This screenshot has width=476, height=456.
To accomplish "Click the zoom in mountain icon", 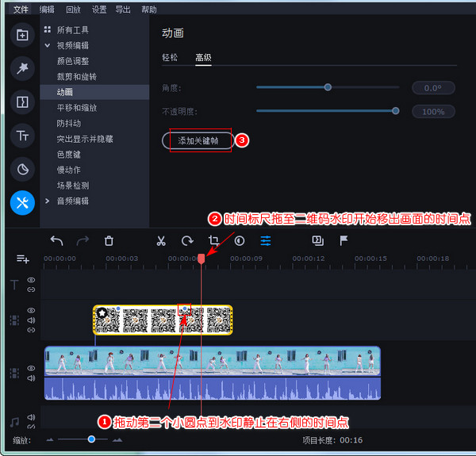I will [x=117, y=439].
